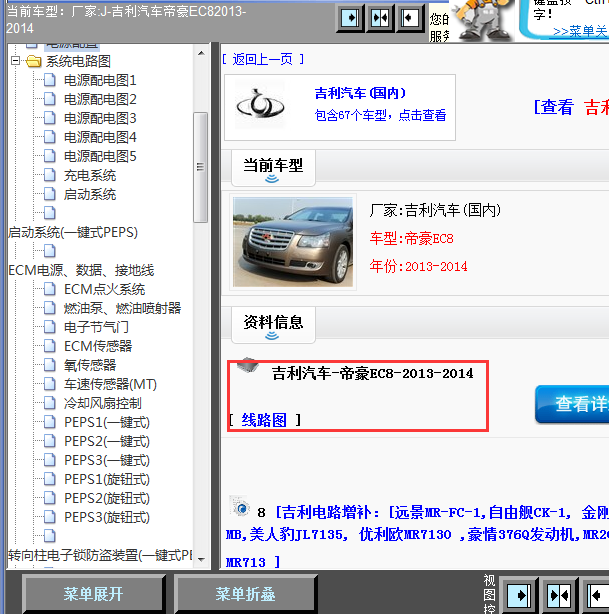Select 氧传感器 item

pos(90,365)
